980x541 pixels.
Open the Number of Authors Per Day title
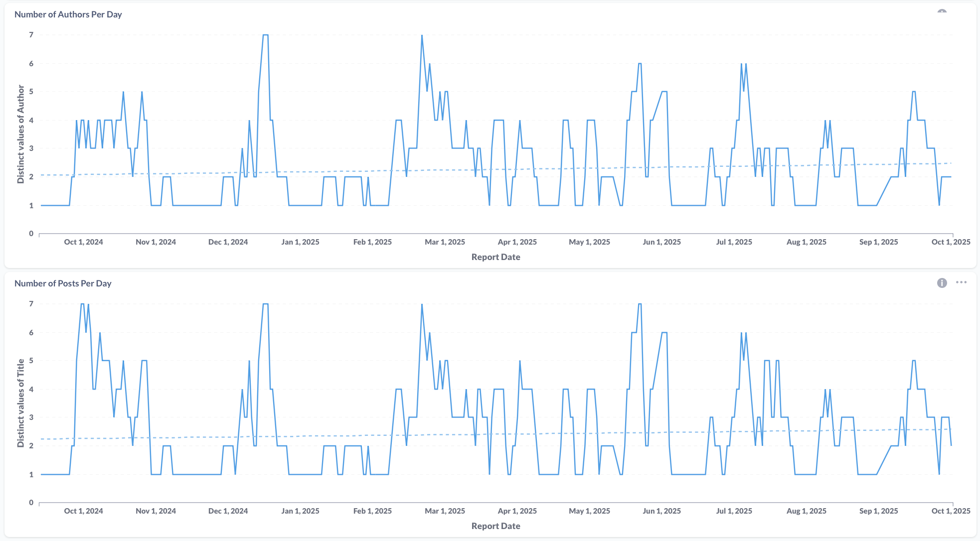point(68,14)
